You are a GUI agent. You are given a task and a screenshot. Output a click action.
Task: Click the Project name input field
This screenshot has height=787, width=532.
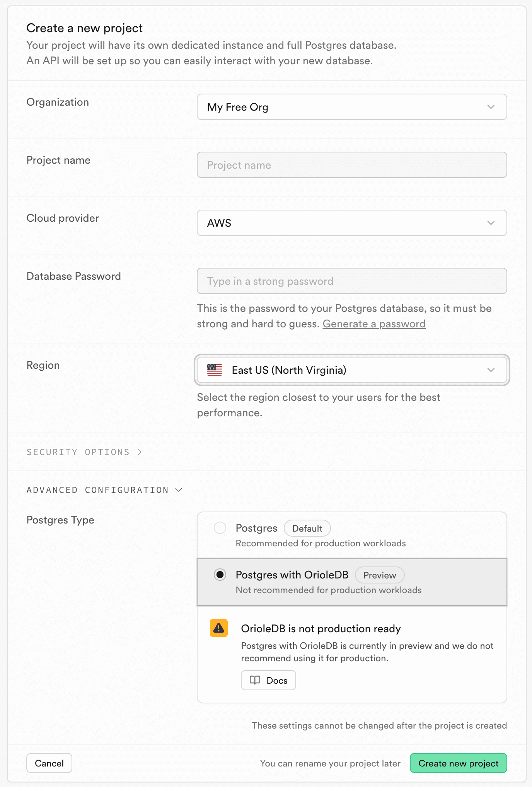352,165
